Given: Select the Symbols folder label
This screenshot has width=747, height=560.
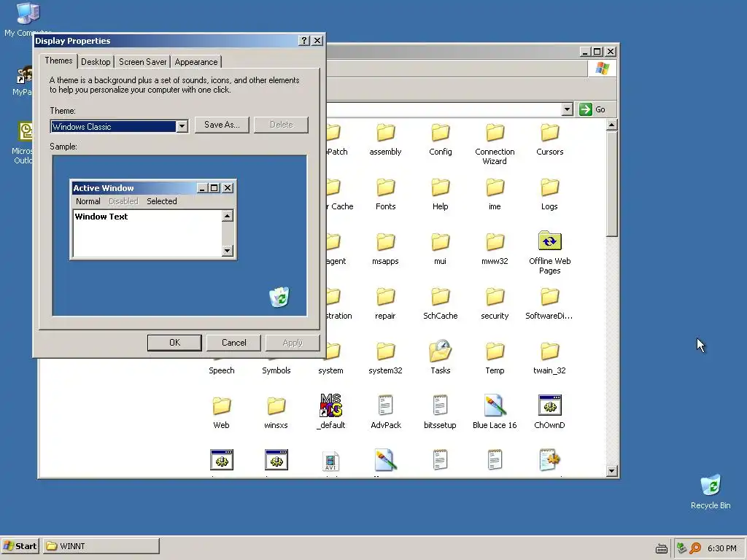Looking at the screenshot, I should pyautogui.click(x=276, y=370).
